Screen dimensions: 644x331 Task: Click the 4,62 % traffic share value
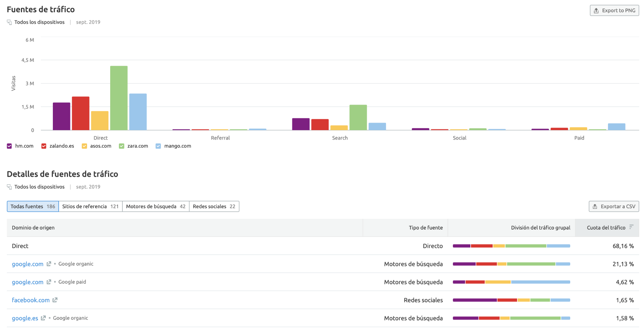coord(625,282)
